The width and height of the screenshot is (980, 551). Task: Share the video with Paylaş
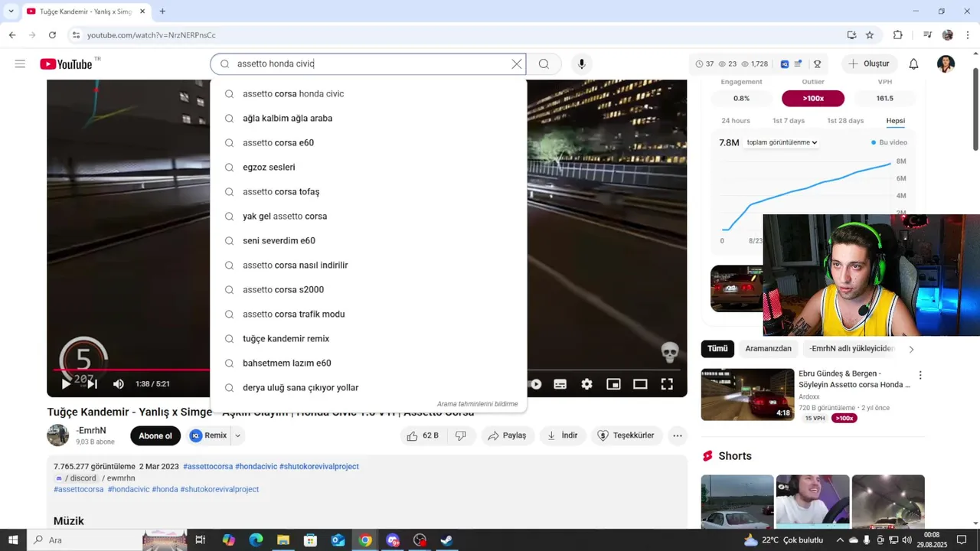[x=507, y=435]
